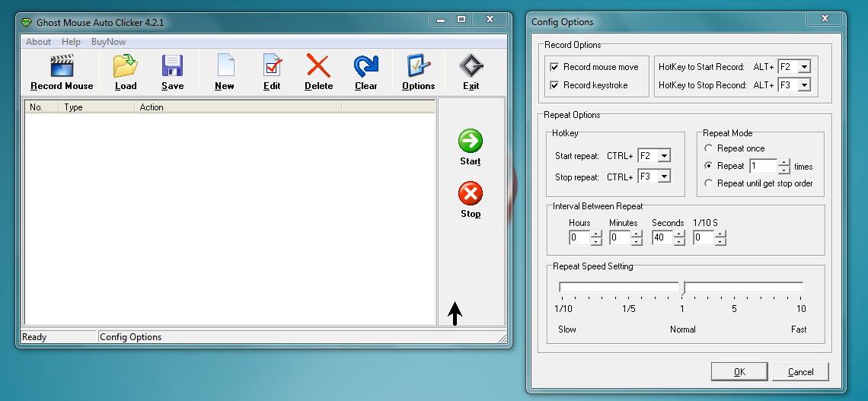Open the About menu
The image size is (868, 401).
pos(38,42)
